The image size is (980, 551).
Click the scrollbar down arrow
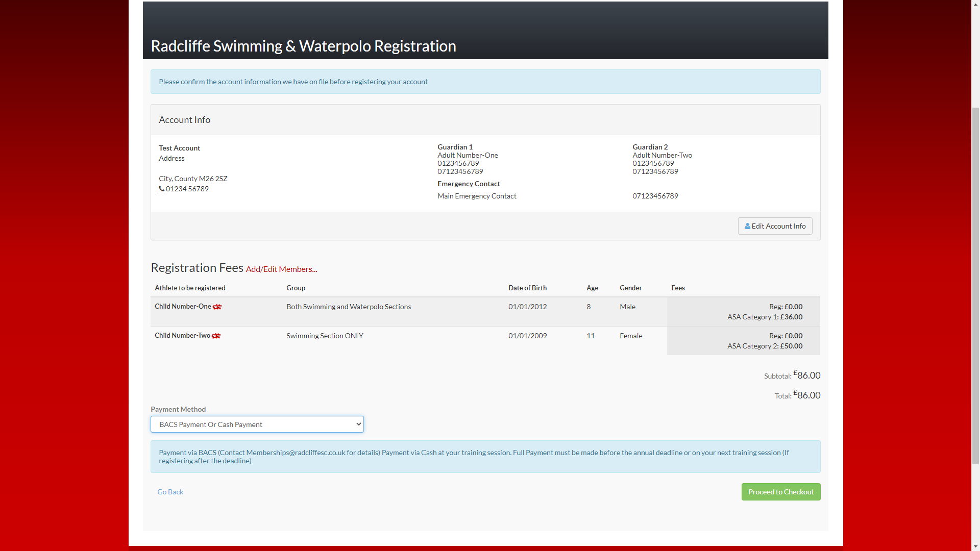point(975,546)
